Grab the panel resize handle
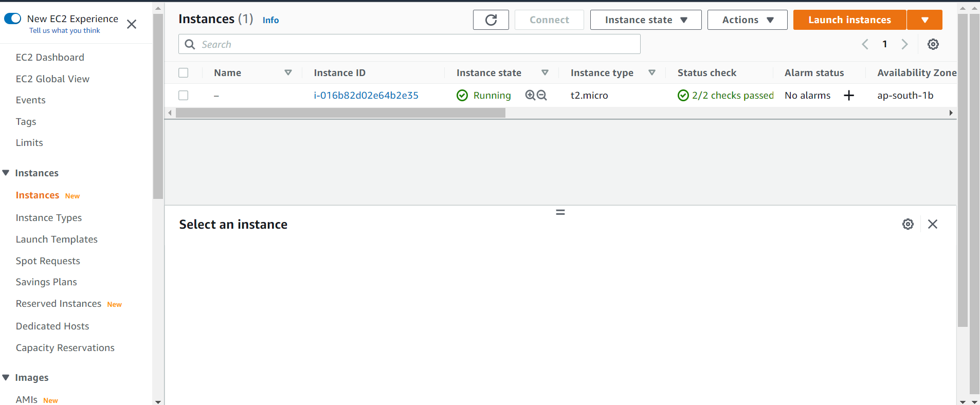 coord(560,212)
